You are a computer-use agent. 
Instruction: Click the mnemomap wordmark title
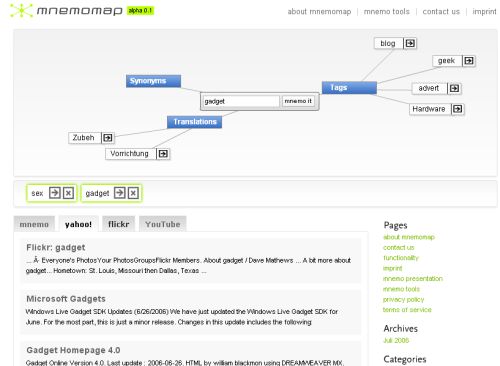pos(80,11)
